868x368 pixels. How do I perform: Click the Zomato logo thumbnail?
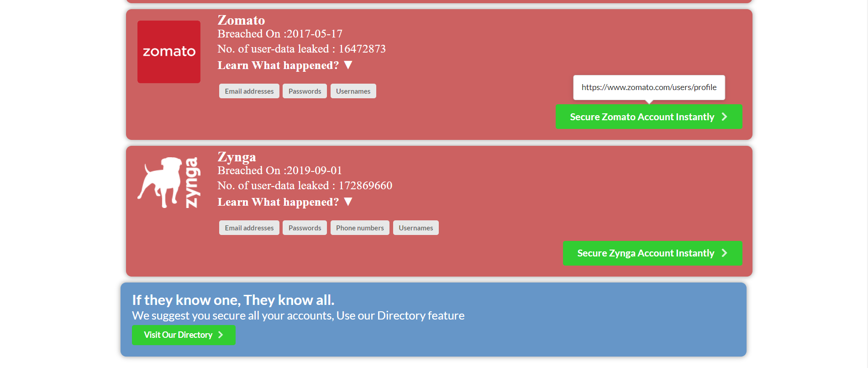(169, 52)
